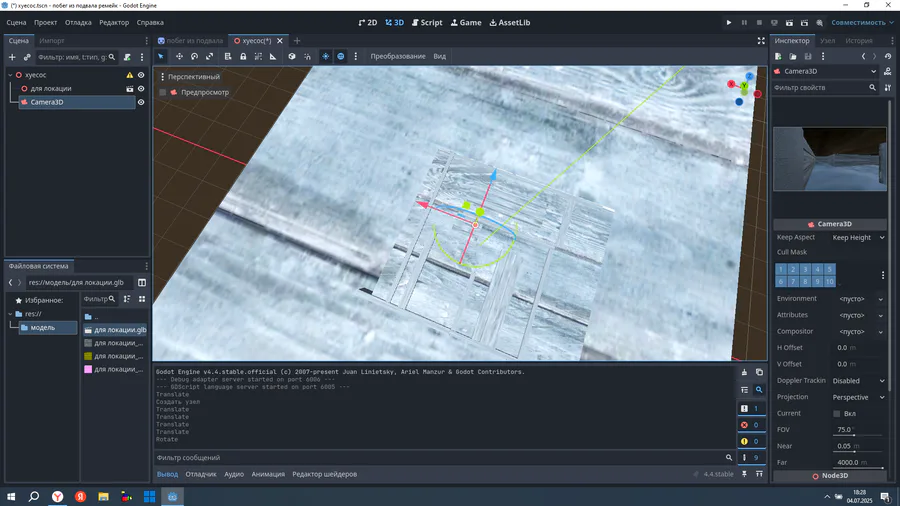
Task: Copy output log contents icon
Action: pos(759,372)
